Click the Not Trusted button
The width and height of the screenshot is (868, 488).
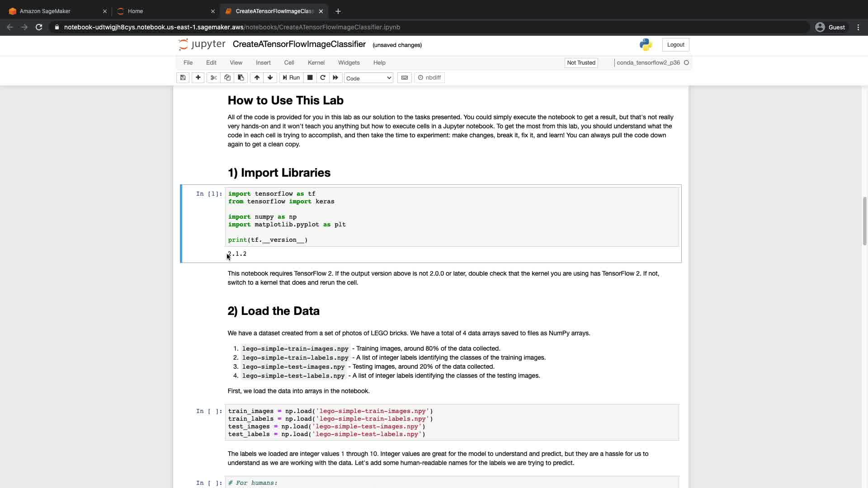(x=581, y=63)
